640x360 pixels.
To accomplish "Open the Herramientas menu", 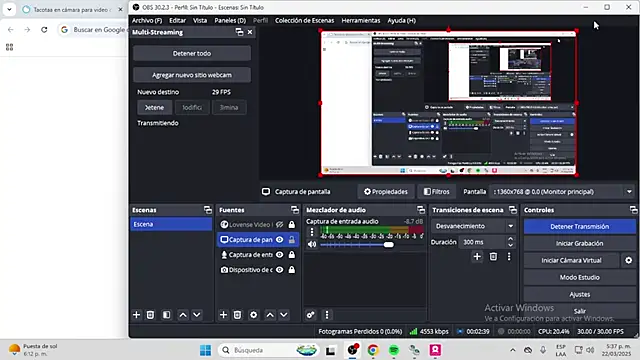I will (x=361, y=20).
